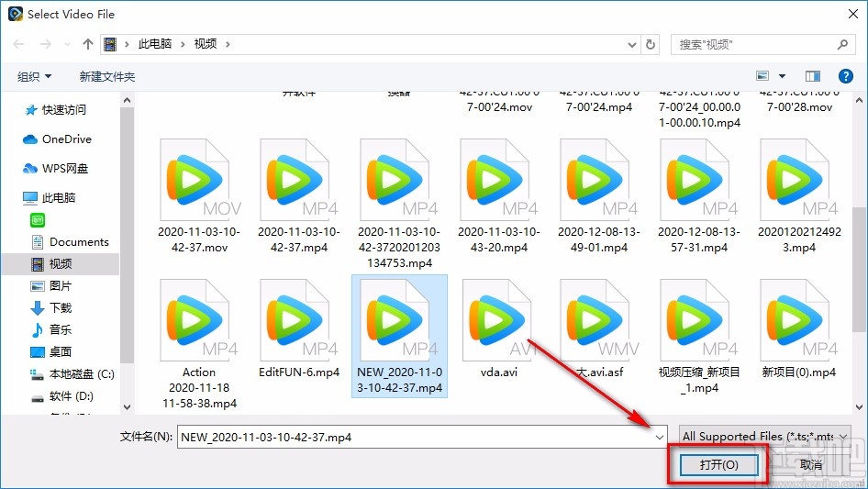This screenshot has width=868, height=489.
Task: Select the 视频压缩_新项目_1.mp4 file
Action: [699, 336]
